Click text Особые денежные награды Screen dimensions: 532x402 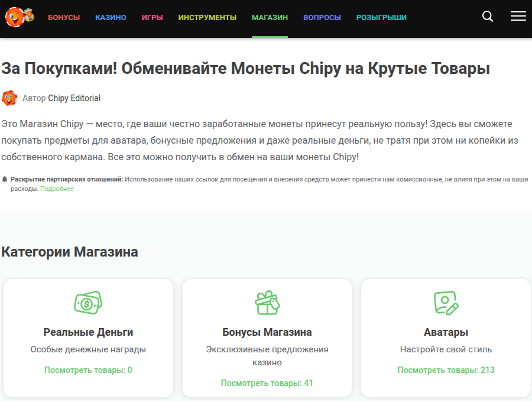point(88,349)
